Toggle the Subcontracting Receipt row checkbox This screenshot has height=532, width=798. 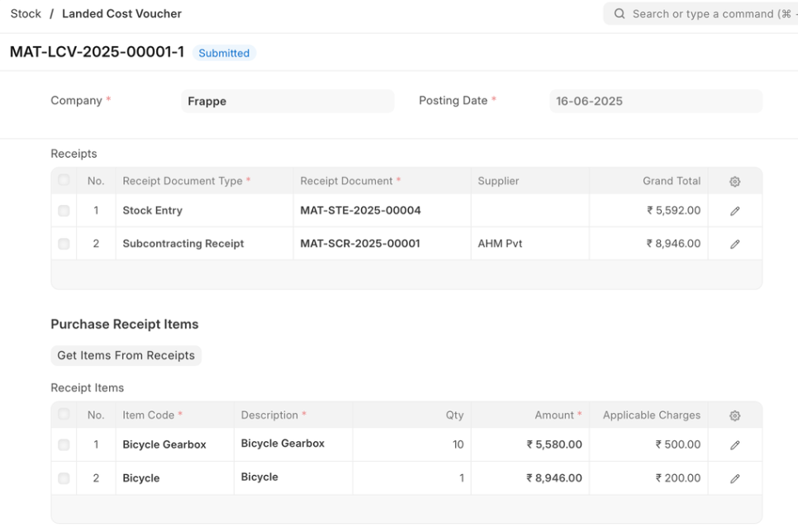(x=64, y=244)
